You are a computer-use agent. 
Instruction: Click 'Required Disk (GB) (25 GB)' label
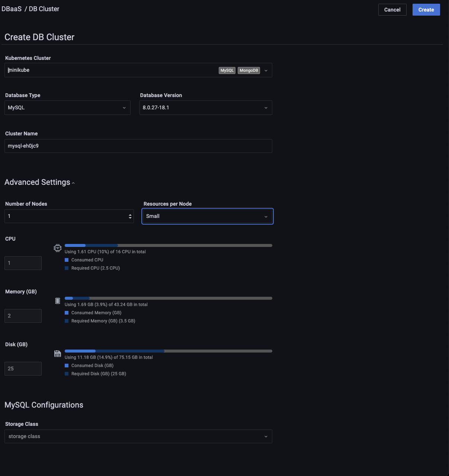(99, 374)
